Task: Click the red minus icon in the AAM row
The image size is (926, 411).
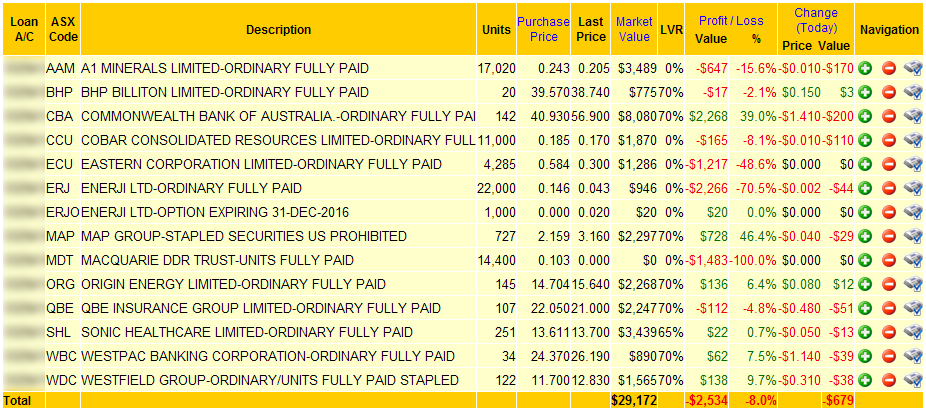Action: coord(889,68)
